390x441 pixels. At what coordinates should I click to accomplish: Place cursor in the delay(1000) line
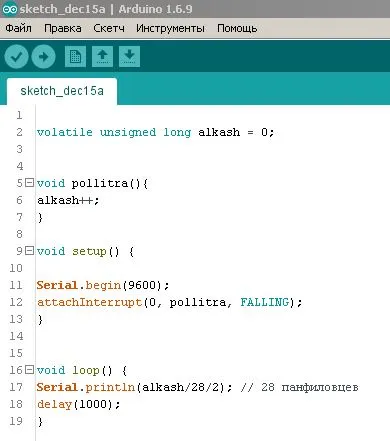tap(79, 404)
